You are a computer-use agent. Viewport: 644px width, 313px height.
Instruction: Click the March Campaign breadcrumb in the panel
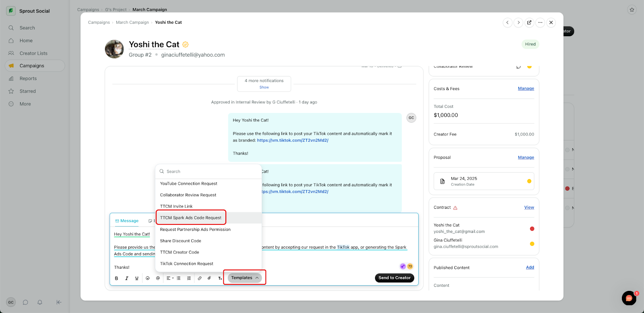point(132,23)
